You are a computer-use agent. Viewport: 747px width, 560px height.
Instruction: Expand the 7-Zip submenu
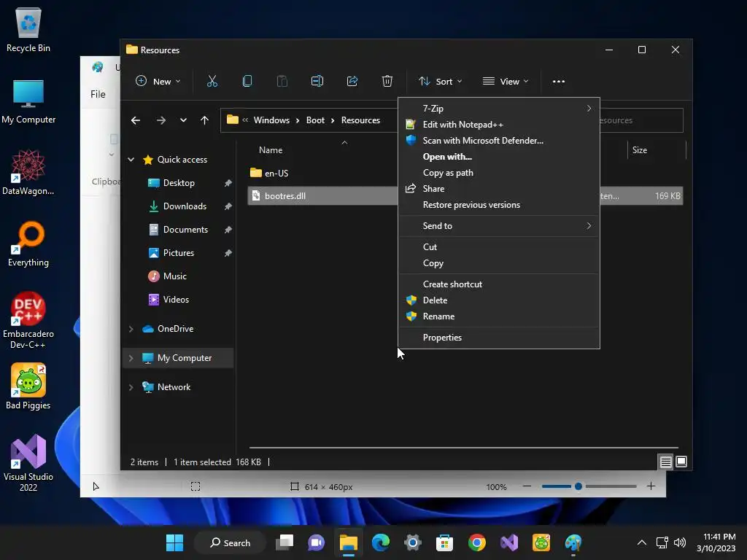point(499,109)
